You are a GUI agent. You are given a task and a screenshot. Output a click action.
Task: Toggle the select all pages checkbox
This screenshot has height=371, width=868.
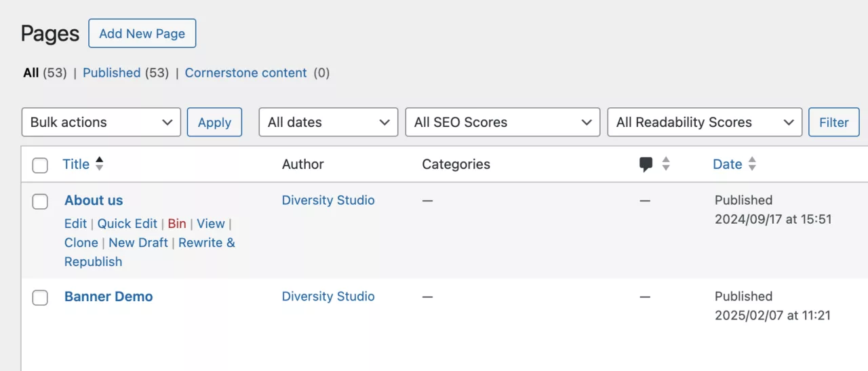click(40, 165)
